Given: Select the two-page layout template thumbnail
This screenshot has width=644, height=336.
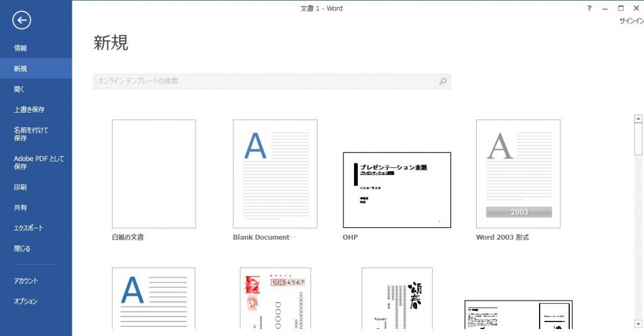Looking at the screenshot, I should 518,314.
